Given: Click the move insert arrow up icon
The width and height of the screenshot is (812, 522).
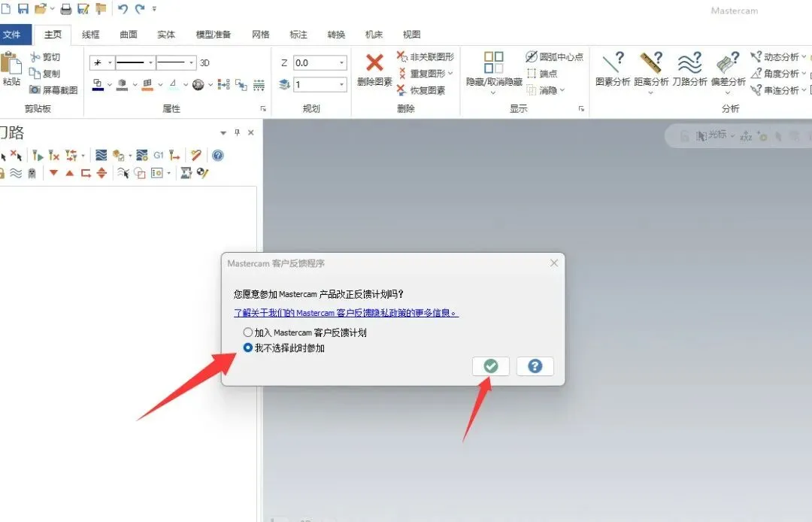Looking at the screenshot, I should coord(69,173).
